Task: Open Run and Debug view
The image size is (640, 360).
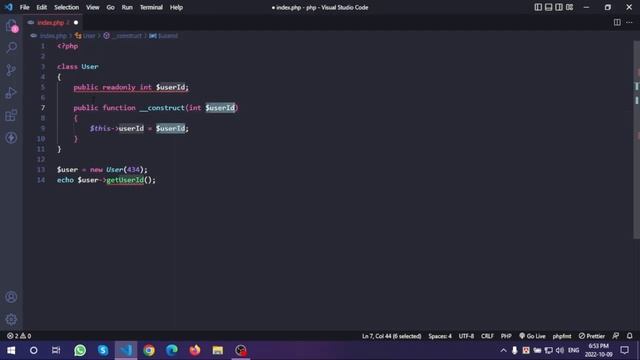Action: (x=11, y=93)
